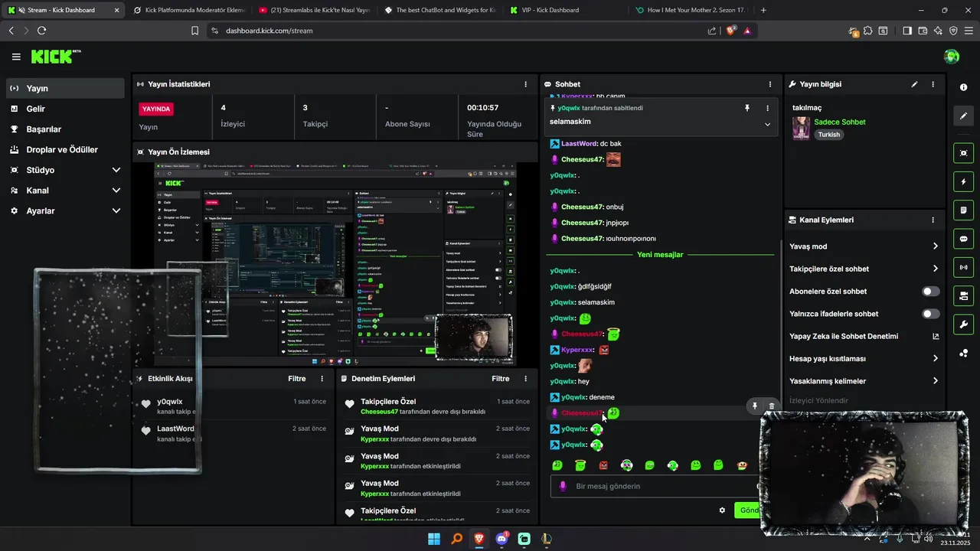Viewport: 980px width, 551px height.
Task: Click the chat bubble icon in right rail
Action: 964,239
